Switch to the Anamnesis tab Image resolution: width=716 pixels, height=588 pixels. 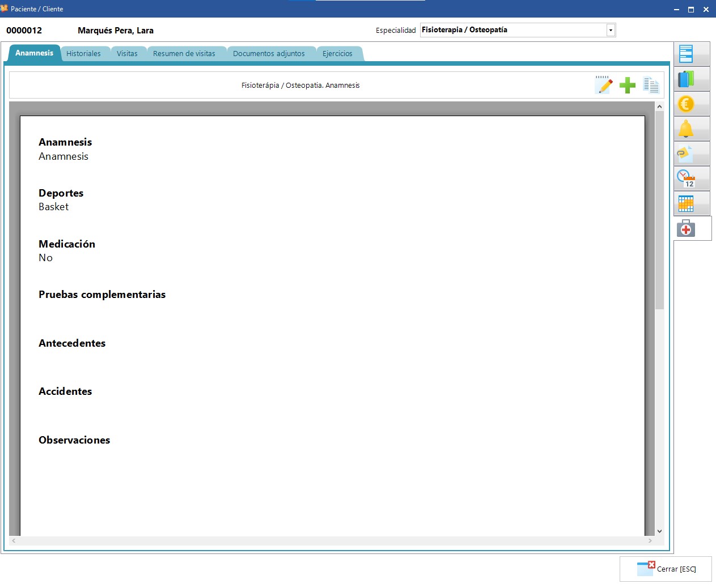pyautogui.click(x=34, y=53)
